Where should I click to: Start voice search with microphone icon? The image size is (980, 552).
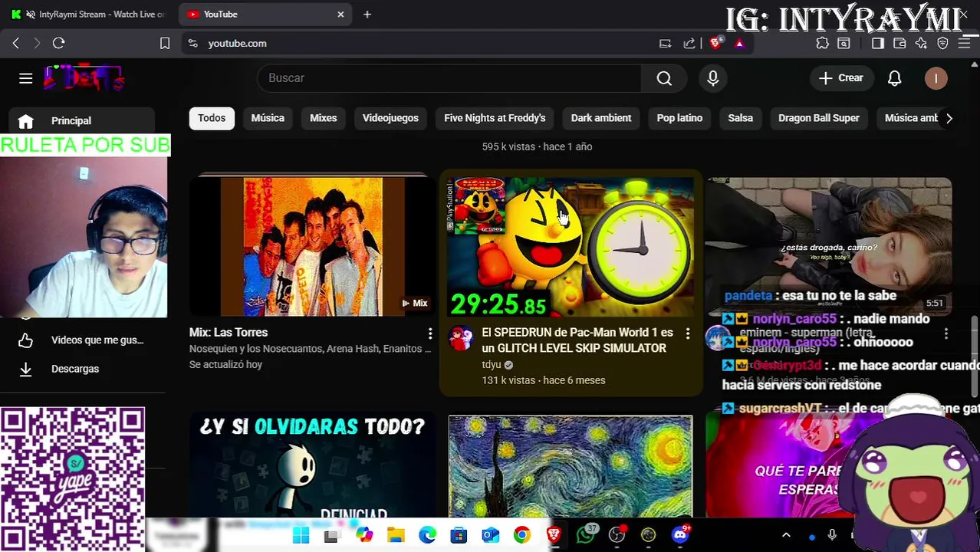tap(712, 78)
